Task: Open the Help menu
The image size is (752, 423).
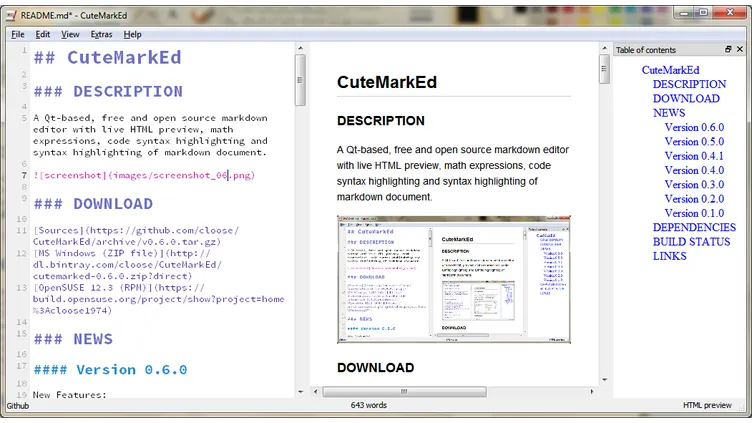Action: pos(132,34)
